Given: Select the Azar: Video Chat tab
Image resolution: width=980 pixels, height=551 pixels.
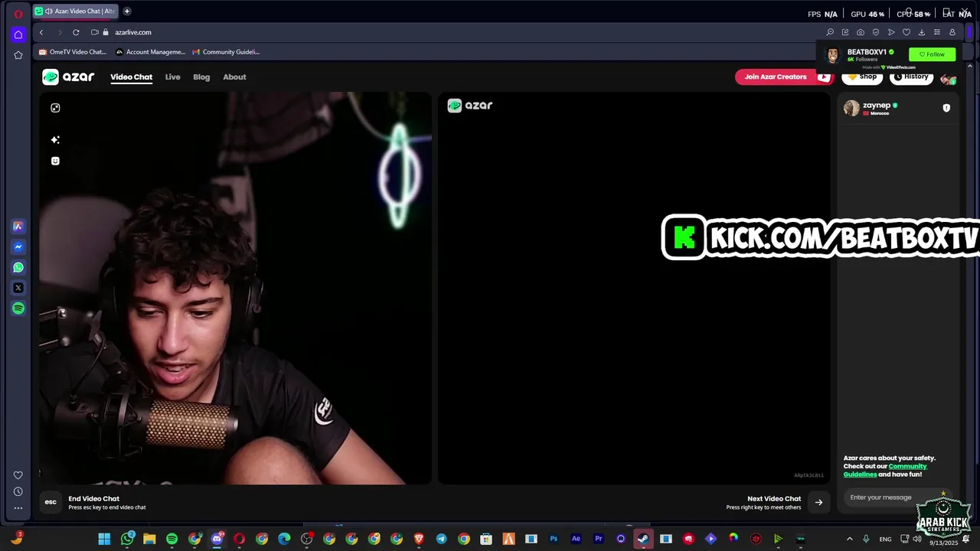Looking at the screenshot, I should (75, 11).
